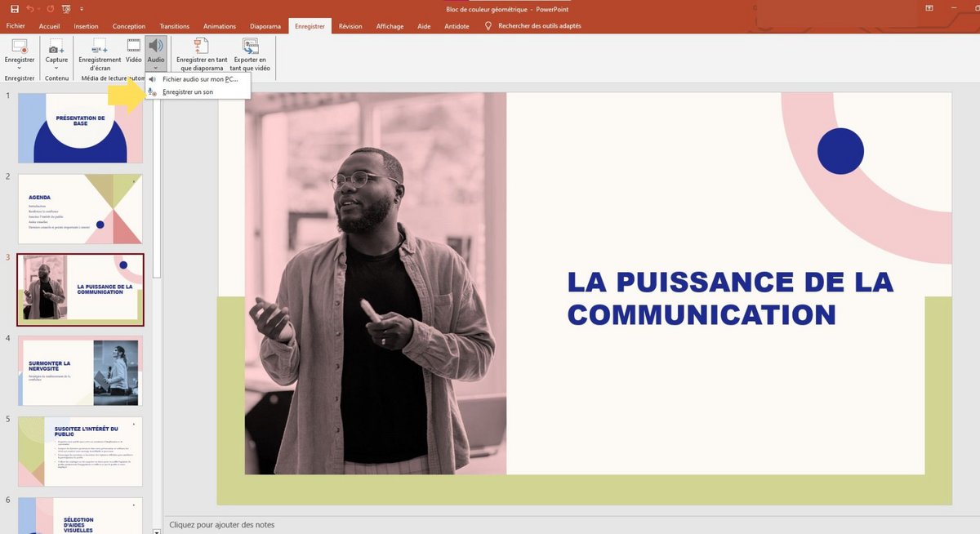Select slide 6 Sélection d'aides visuelles thumbnail

80,515
